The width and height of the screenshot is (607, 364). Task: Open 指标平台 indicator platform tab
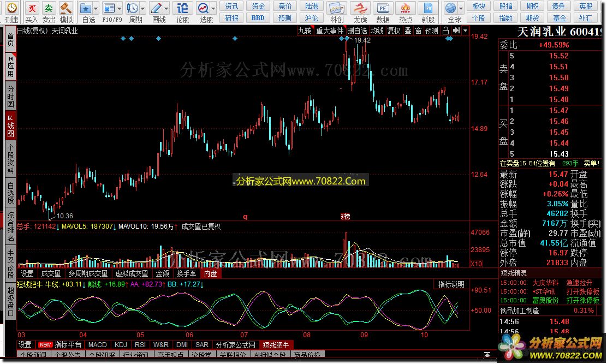point(60,345)
